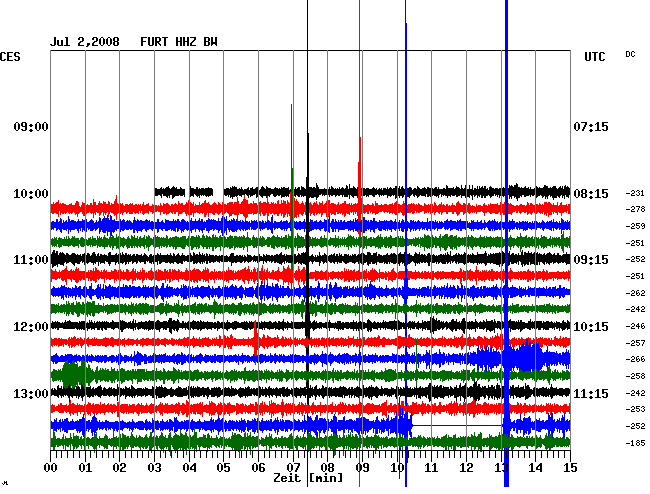Select minute tick label 08

327,468
